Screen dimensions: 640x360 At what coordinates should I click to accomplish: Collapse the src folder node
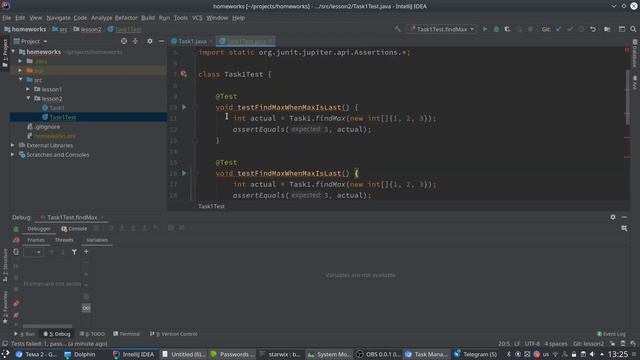[20, 80]
